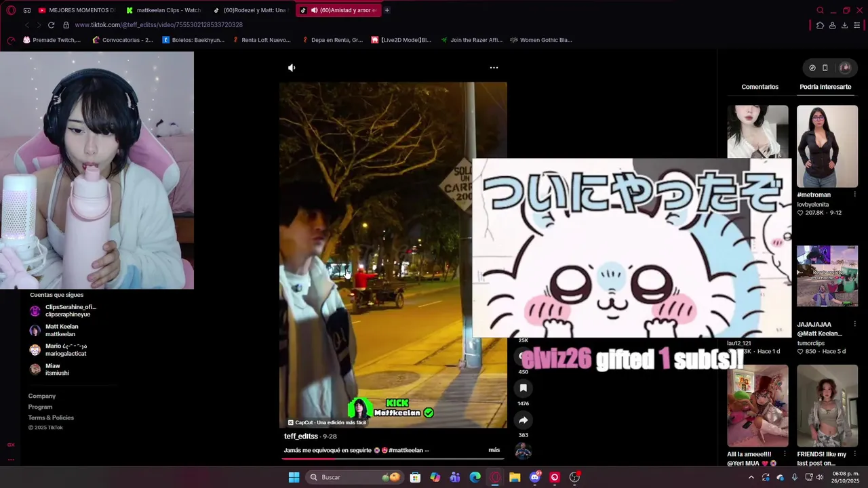
Task: Switch to mattkeelan Clips tab
Action: tap(163, 10)
